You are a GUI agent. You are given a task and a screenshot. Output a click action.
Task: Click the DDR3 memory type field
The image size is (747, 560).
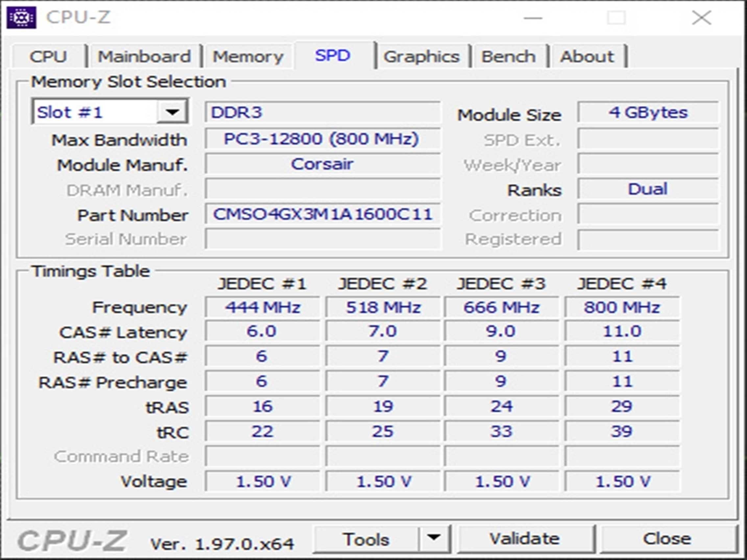323,112
